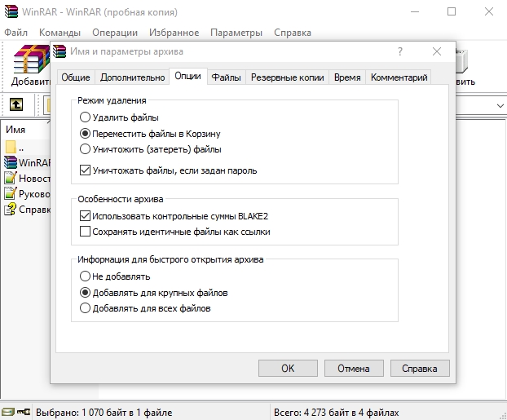Select Уничтожить (затереть) файлы option
The height and width of the screenshot is (420, 507).
point(85,149)
